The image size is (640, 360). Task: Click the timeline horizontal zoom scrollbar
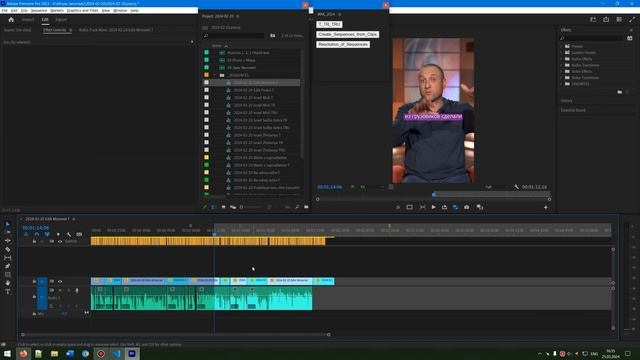(176, 335)
